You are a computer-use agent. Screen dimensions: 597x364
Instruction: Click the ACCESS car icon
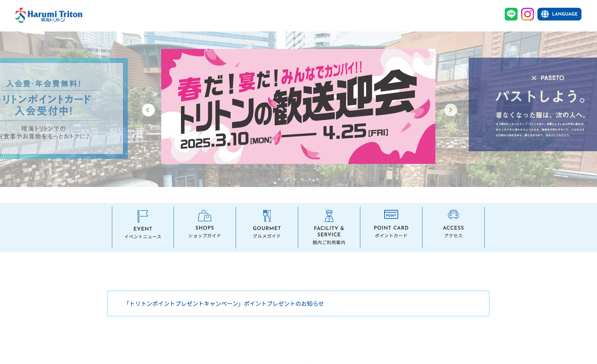(453, 215)
